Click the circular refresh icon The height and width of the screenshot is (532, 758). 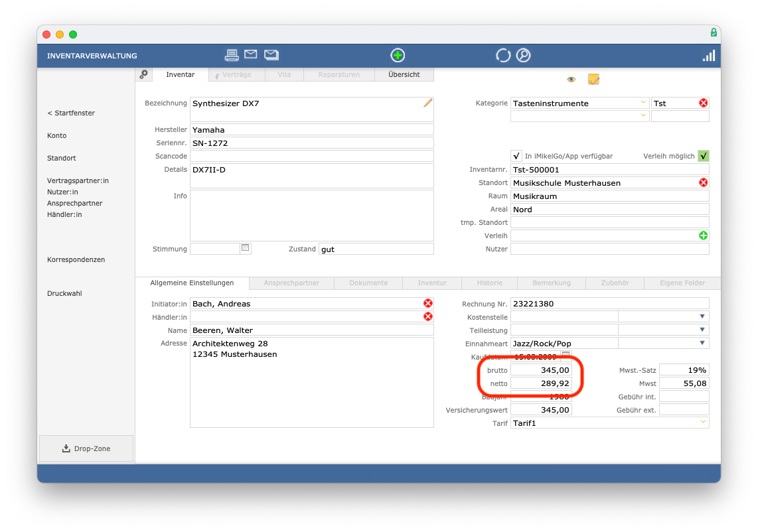(x=502, y=55)
